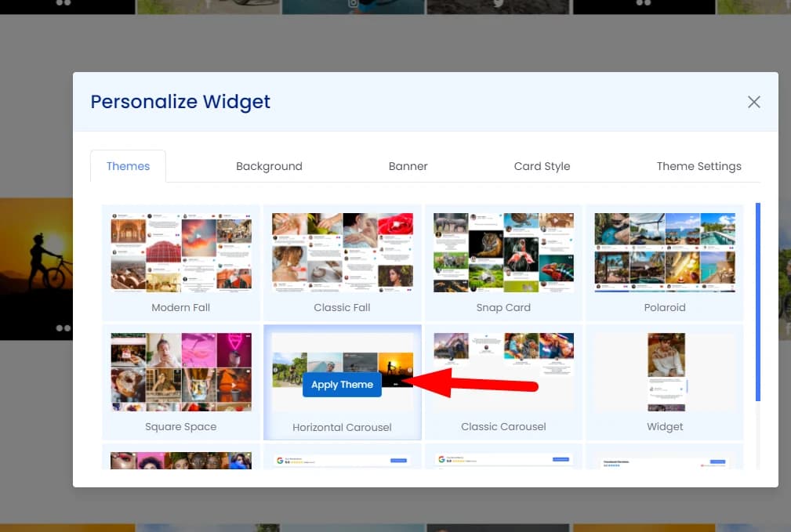Click the Widget theme label

pos(665,426)
